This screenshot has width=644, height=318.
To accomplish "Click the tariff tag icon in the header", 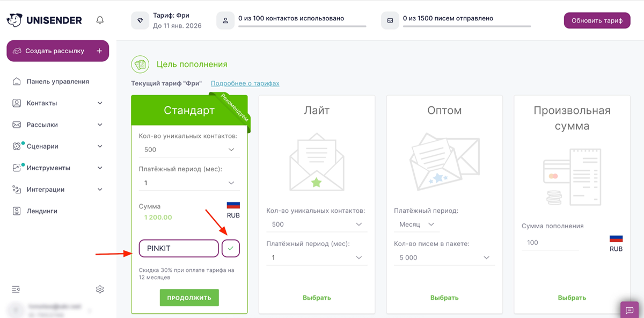I will pyautogui.click(x=140, y=20).
